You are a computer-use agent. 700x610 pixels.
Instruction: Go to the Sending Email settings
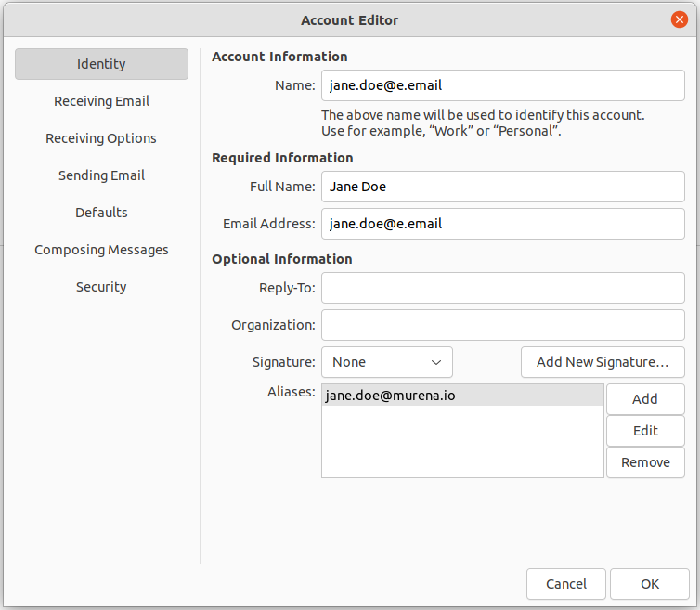pos(101,175)
